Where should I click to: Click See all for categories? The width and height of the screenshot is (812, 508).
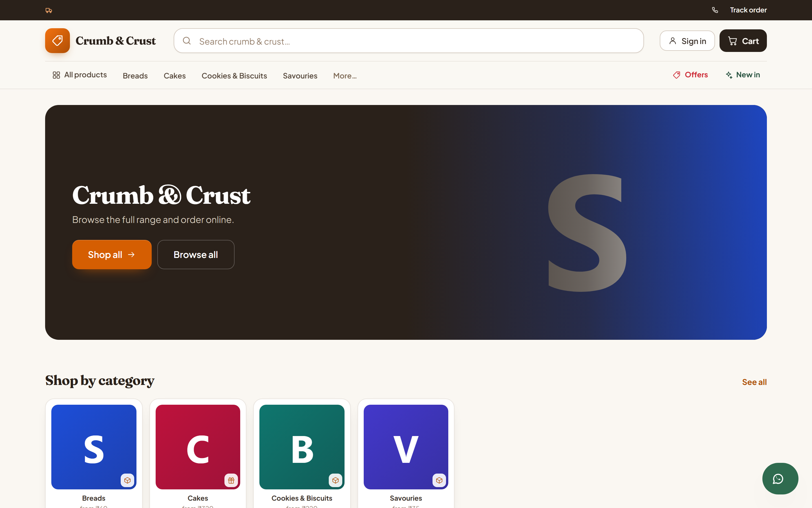pos(754,382)
